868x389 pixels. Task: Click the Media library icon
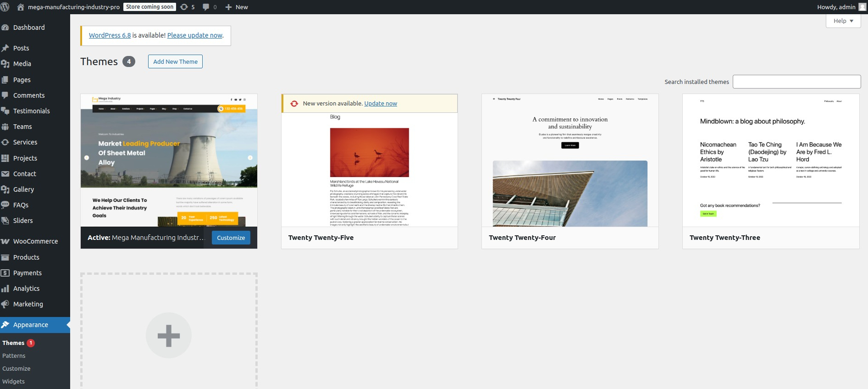tap(6, 64)
